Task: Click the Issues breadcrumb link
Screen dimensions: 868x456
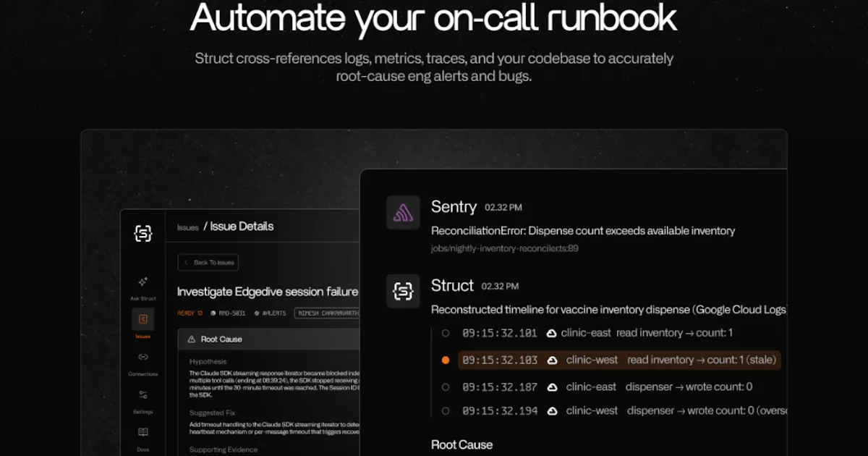Action: 188,227
